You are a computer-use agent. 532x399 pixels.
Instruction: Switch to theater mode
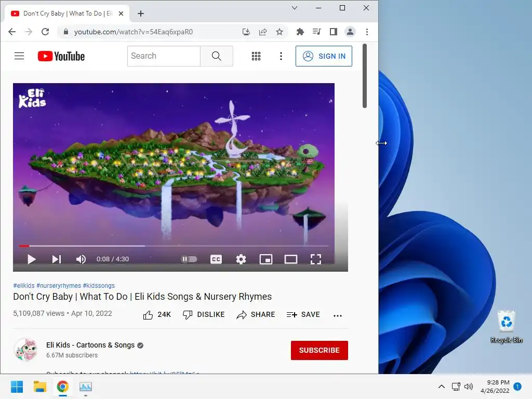click(x=291, y=260)
